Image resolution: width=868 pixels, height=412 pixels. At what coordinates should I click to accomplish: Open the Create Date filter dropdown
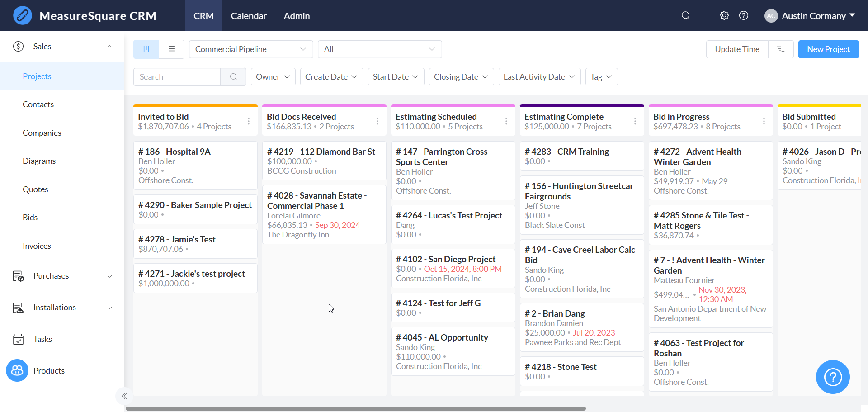[x=331, y=77]
